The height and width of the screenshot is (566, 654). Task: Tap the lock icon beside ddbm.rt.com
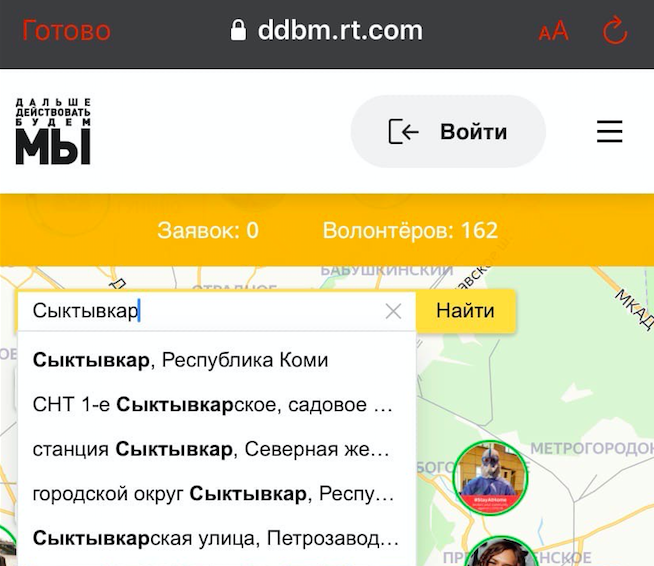238,31
